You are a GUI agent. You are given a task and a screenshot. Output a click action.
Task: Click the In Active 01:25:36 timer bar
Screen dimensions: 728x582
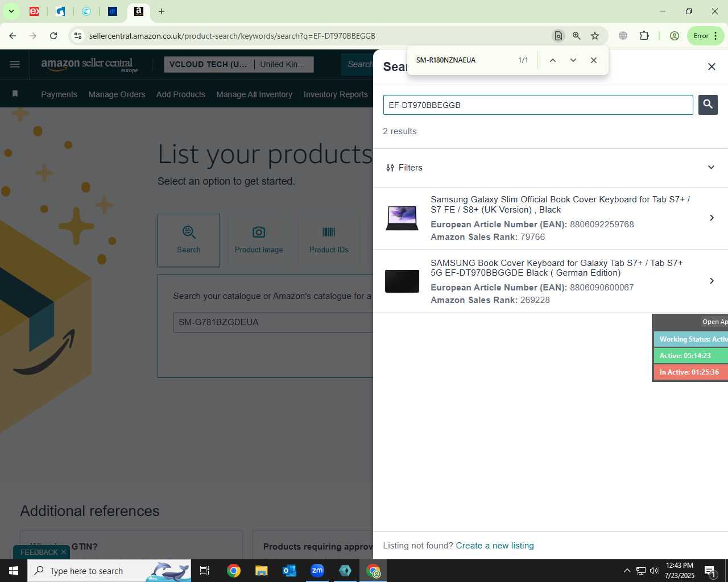[690, 372]
